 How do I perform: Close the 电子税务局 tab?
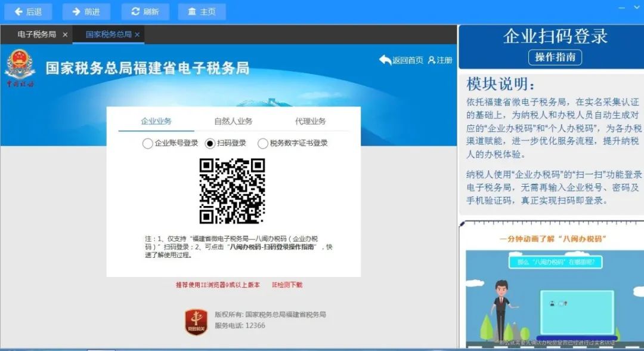[x=65, y=35]
